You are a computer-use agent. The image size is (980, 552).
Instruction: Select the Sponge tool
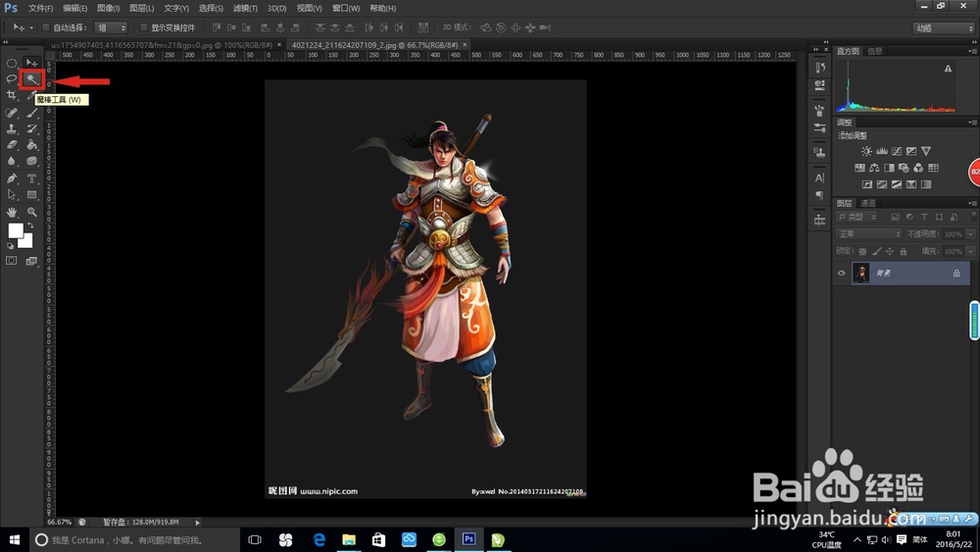(x=32, y=162)
